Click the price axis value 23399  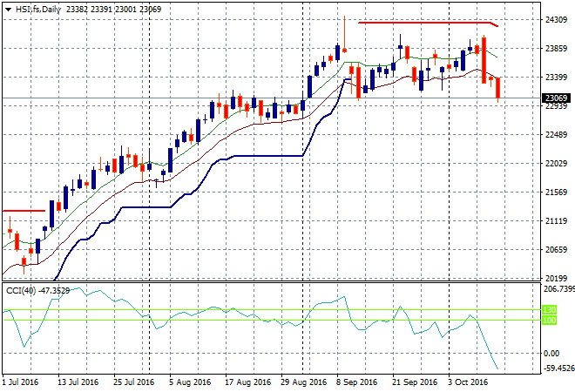(557, 77)
